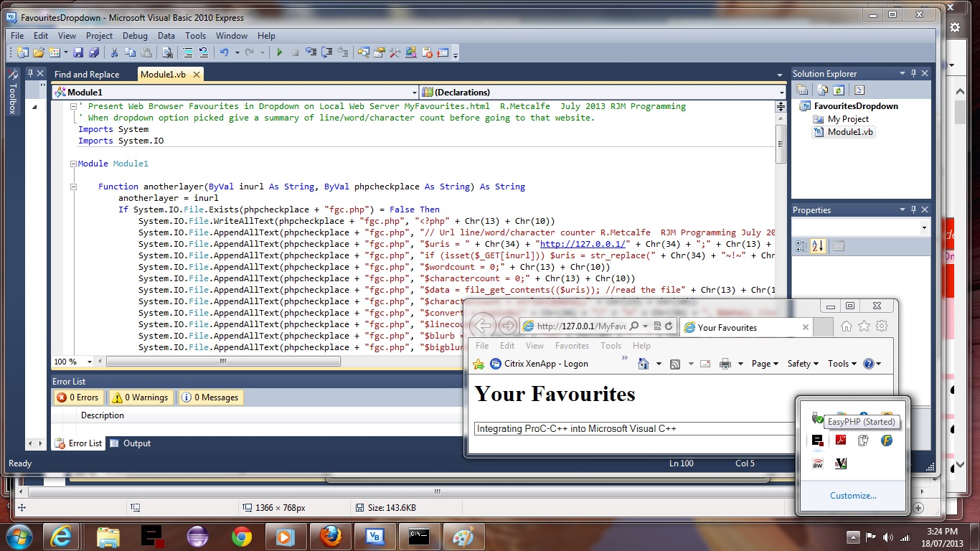
Task: Open the IE Page dropdown menu
Action: [x=765, y=364]
